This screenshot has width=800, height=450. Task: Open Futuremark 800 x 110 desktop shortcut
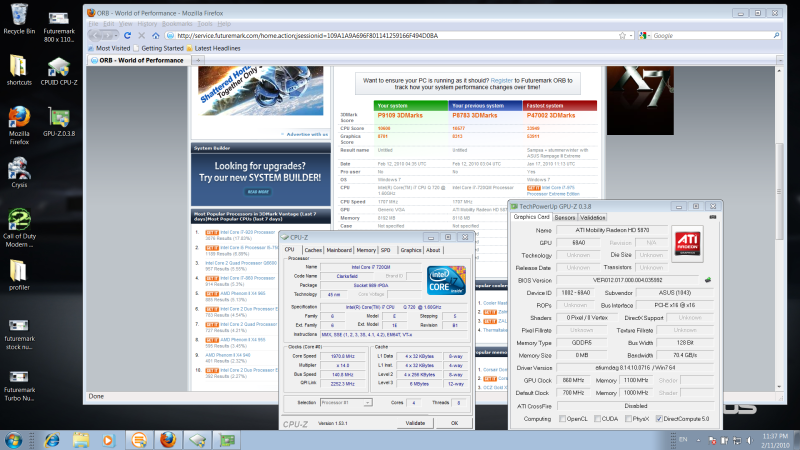(x=59, y=27)
